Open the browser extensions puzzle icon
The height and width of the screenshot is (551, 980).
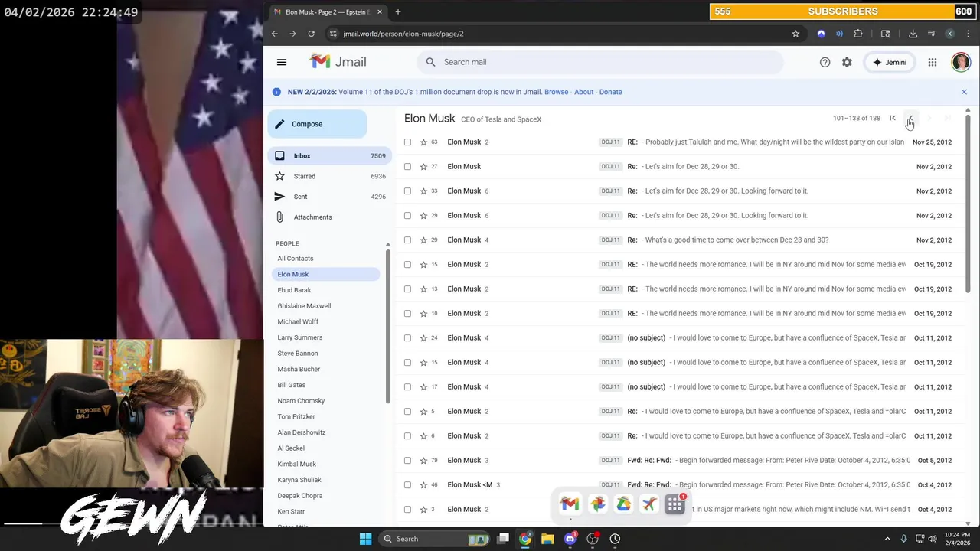click(x=858, y=34)
